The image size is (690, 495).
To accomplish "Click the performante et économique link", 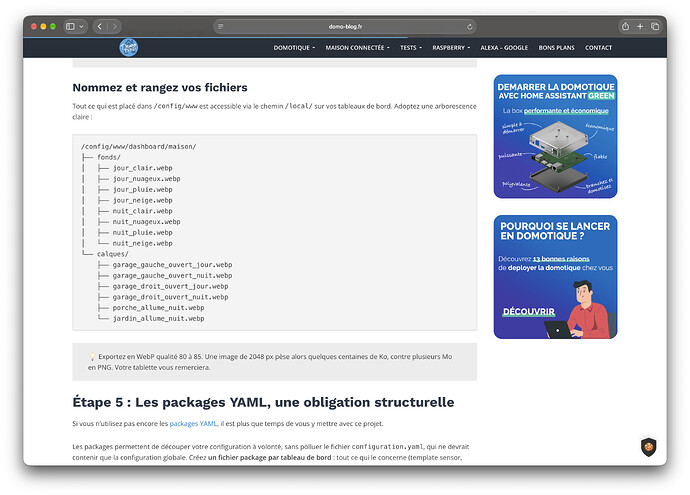I will [x=566, y=110].
